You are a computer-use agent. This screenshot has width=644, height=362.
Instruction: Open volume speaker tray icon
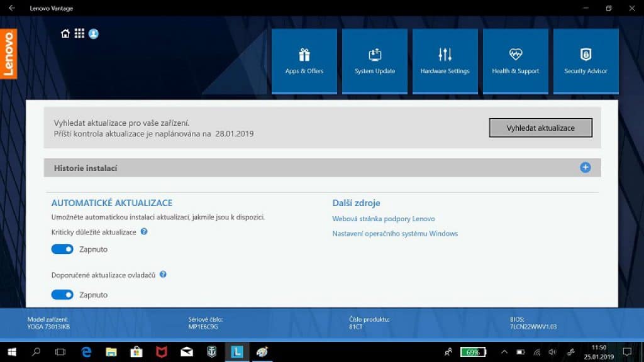point(553,352)
